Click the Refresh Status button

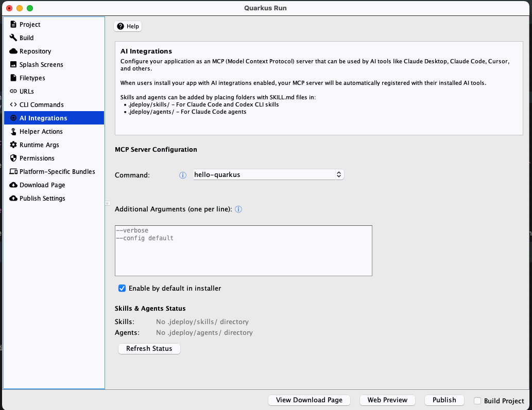pos(149,349)
